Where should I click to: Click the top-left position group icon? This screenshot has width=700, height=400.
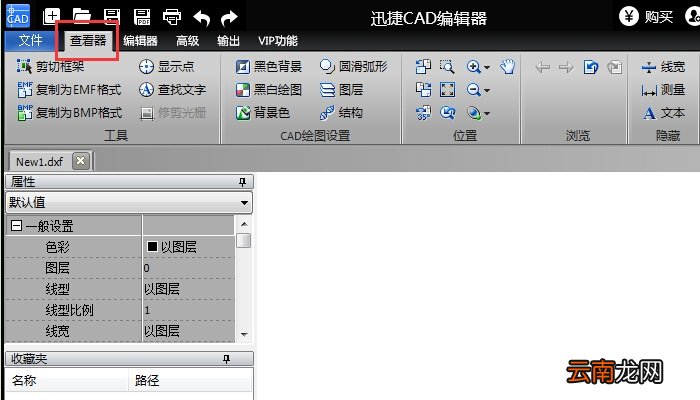[423, 67]
